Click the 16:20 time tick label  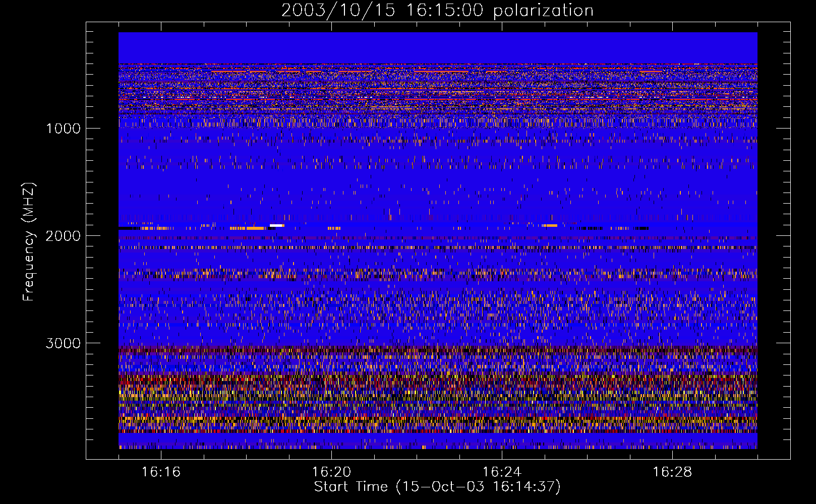(331, 472)
